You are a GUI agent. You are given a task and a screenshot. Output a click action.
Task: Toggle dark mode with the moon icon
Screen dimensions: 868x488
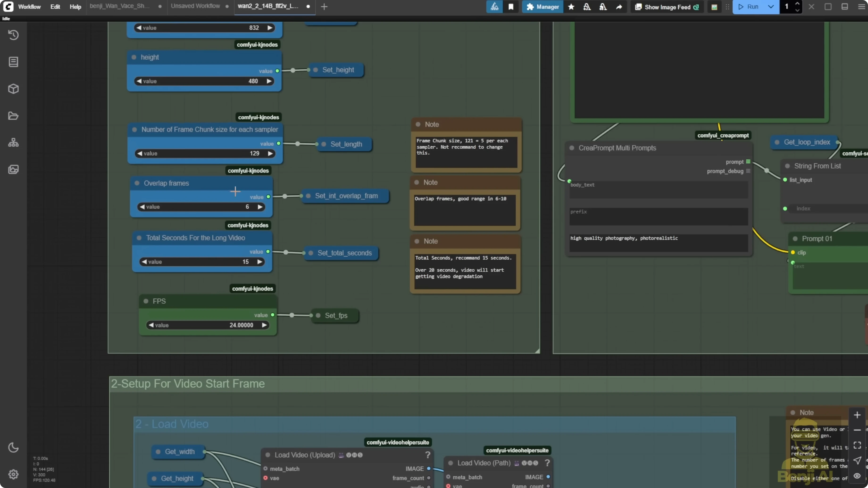(13, 447)
